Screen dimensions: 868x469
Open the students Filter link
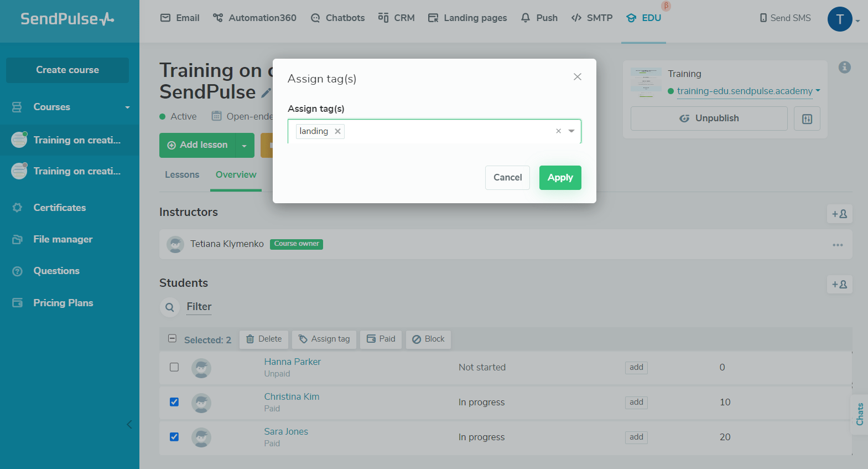[x=199, y=307]
